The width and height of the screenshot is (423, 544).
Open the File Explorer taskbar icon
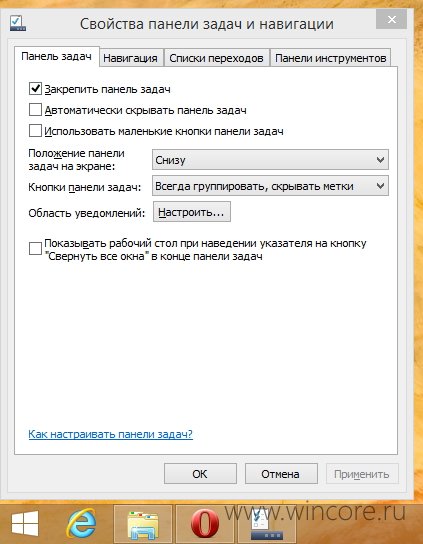tap(143, 524)
